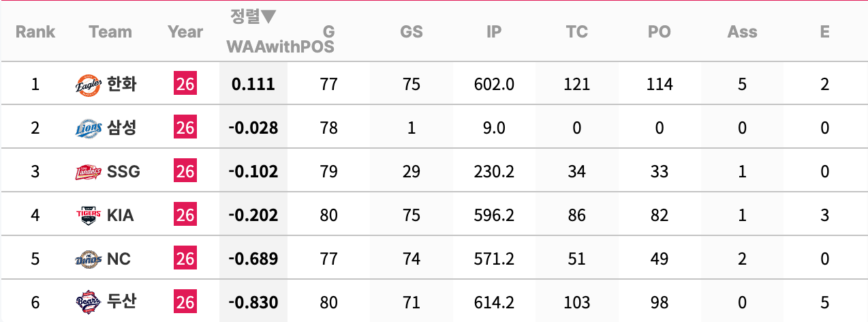Screen dimensions: 868x322
Task: Click the Doosan Bears team logo
Action: click(x=89, y=301)
